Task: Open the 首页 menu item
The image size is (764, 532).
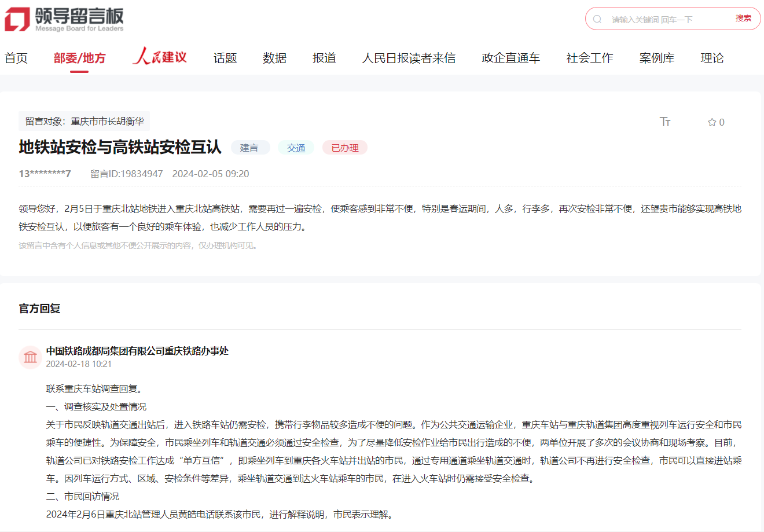Action: tap(16, 57)
